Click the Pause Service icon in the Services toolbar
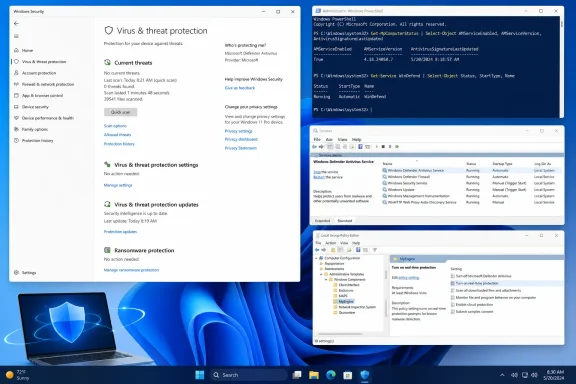The height and width of the screenshot is (384, 576). pos(390,147)
